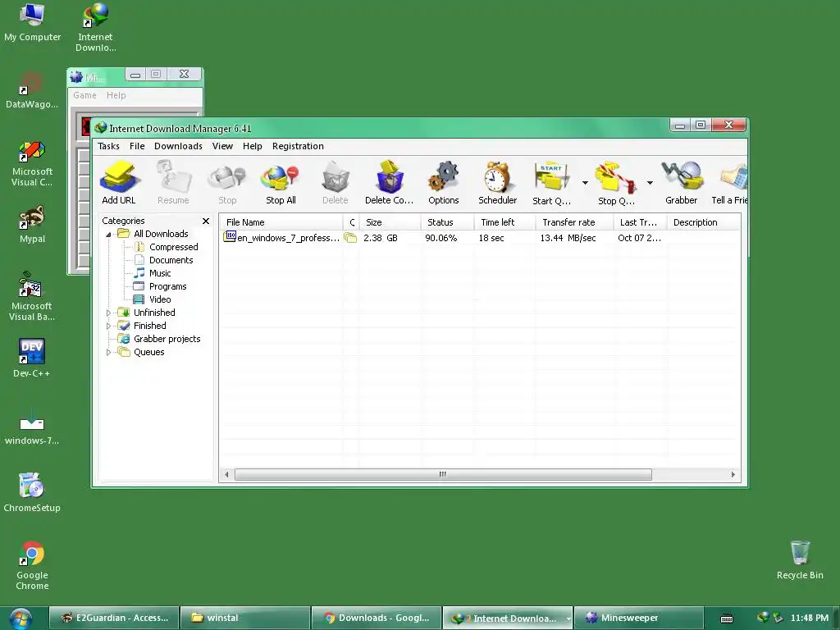840x630 pixels.
Task: Click the Windows Start orb
Action: pos(21,619)
